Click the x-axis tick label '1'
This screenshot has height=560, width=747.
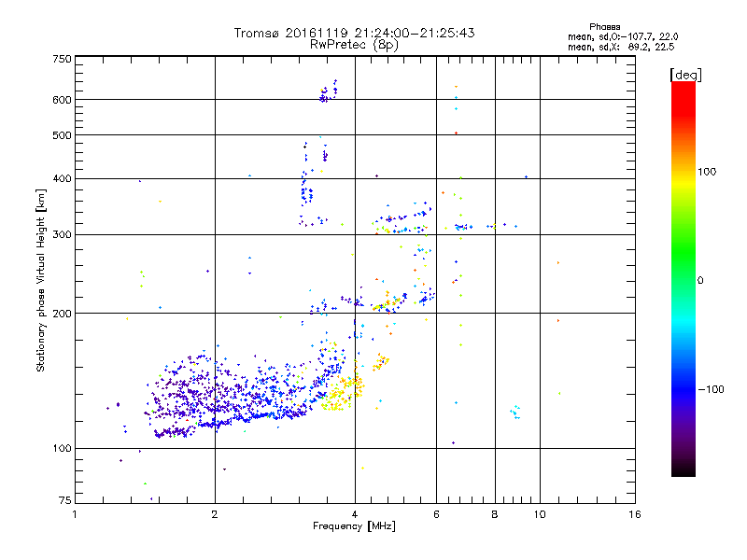[x=75, y=514]
